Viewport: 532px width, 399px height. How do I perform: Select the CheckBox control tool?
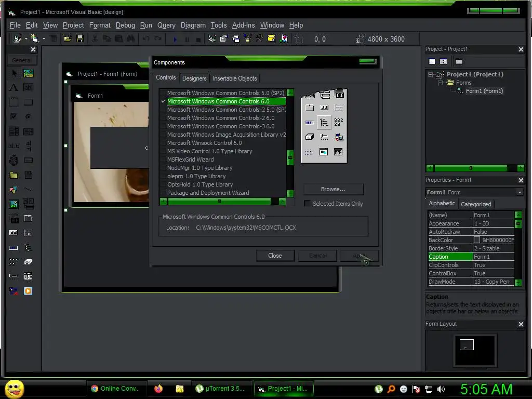tap(14, 116)
